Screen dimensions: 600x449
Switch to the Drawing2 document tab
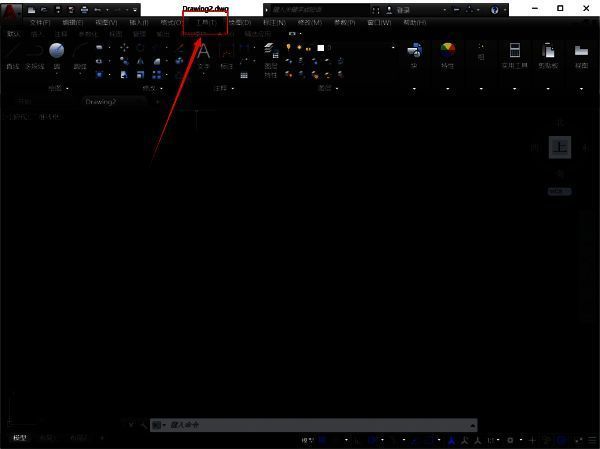[x=101, y=101]
